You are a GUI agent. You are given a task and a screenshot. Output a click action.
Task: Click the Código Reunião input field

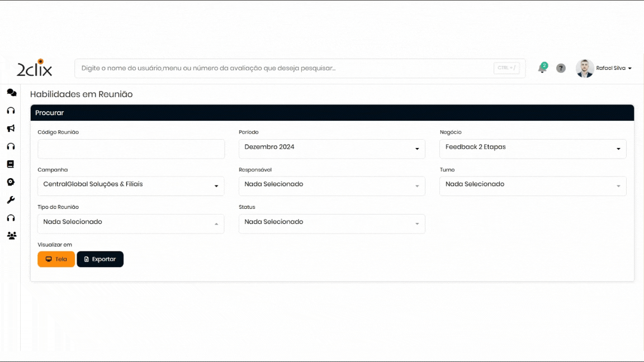131,149
